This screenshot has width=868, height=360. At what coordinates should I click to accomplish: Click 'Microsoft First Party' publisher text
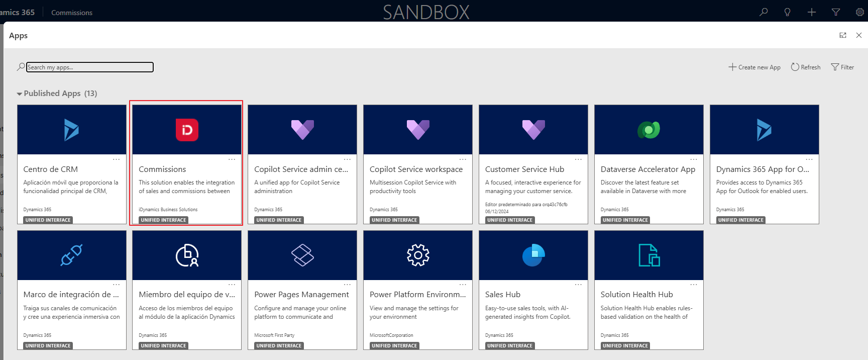274,335
